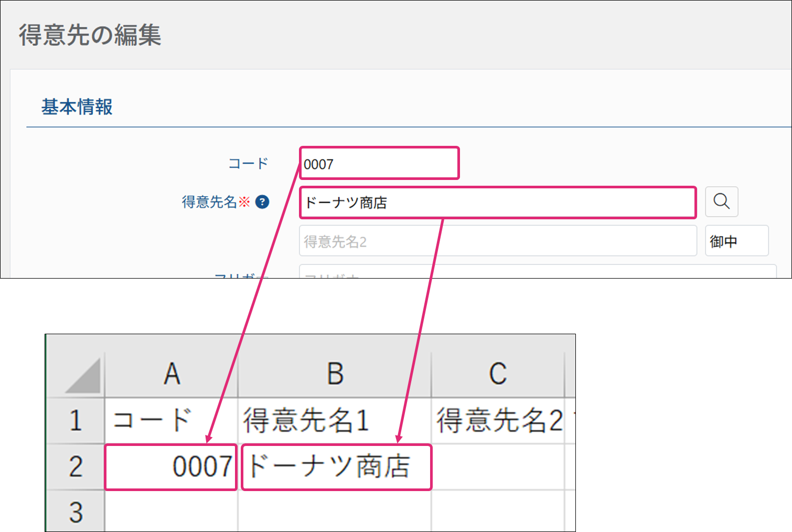Click the select-all triangle in spreadsheet corner
This screenshot has height=532, width=792.
point(83,376)
